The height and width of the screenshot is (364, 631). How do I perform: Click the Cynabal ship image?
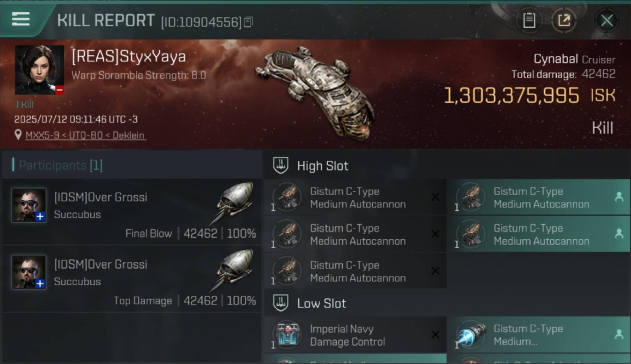tap(315, 93)
